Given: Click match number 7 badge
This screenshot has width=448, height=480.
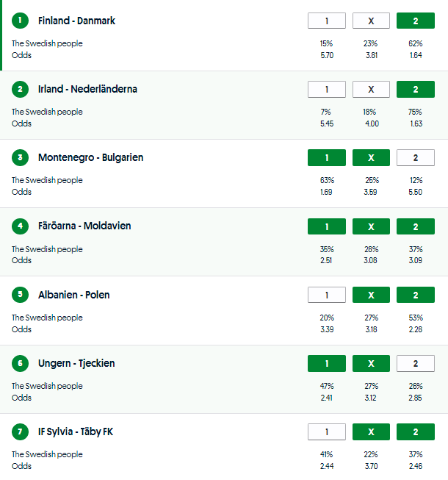Looking at the screenshot, I should click(x=21, y=431).
